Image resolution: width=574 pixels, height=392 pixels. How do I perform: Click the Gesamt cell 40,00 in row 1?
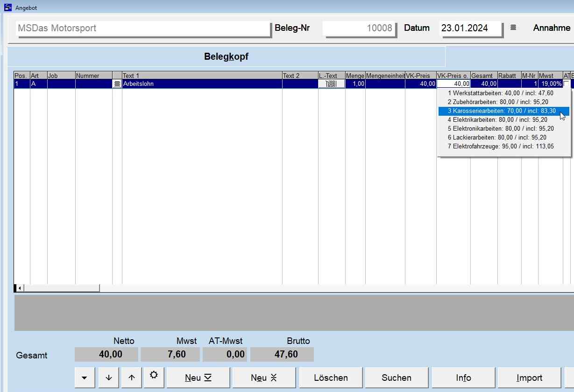[484, 84]
